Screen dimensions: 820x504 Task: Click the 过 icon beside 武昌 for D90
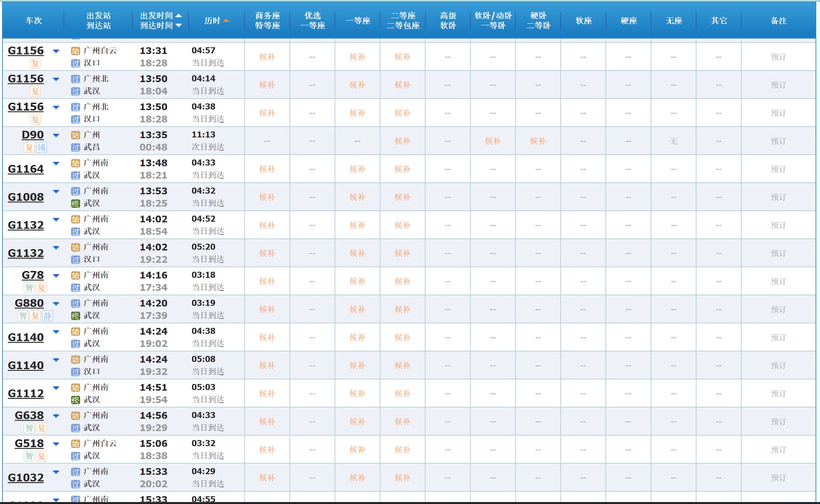point(75,147)
